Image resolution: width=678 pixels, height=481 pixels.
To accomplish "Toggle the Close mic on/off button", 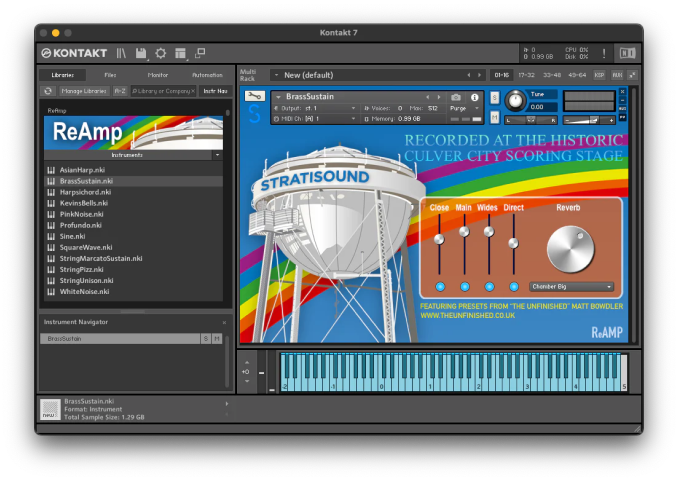I will tap(439, 287).
